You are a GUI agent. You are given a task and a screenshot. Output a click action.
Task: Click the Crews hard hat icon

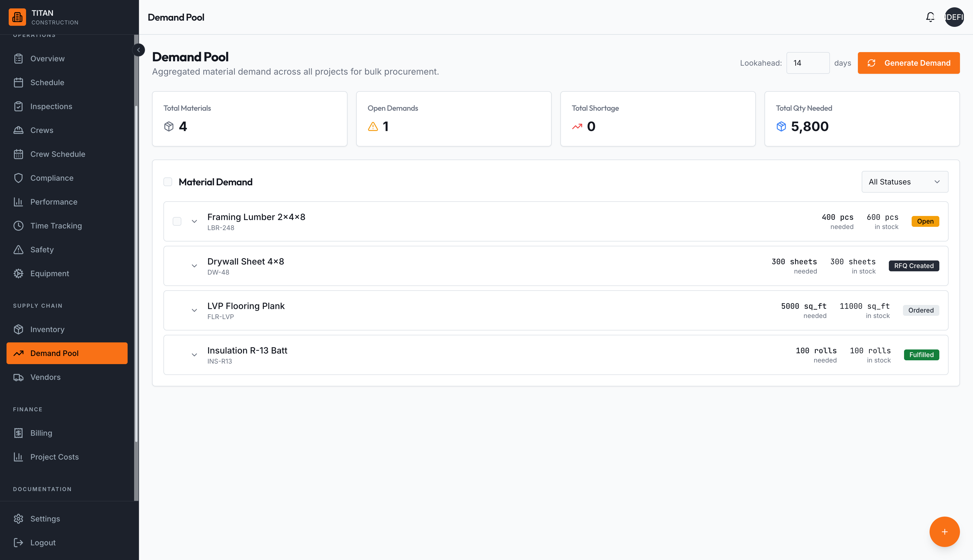[18, 131]
